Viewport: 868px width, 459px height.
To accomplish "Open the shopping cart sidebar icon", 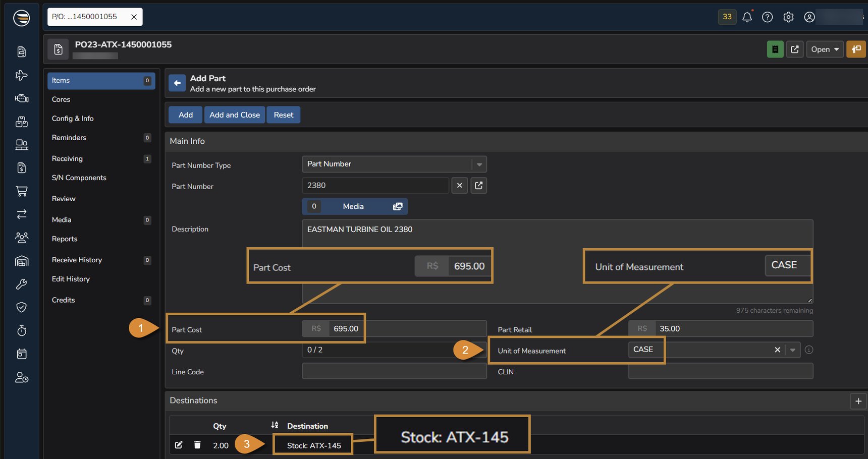I will coord(21,191).
